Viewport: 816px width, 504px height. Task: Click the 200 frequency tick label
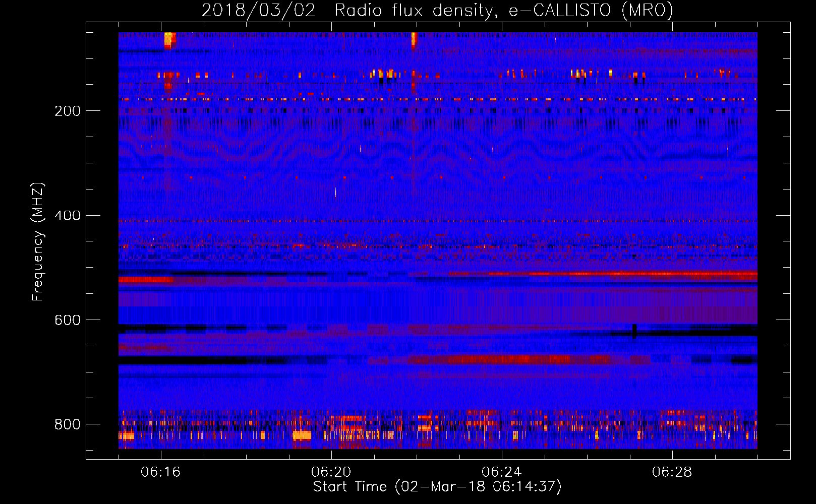coord(68,111)
